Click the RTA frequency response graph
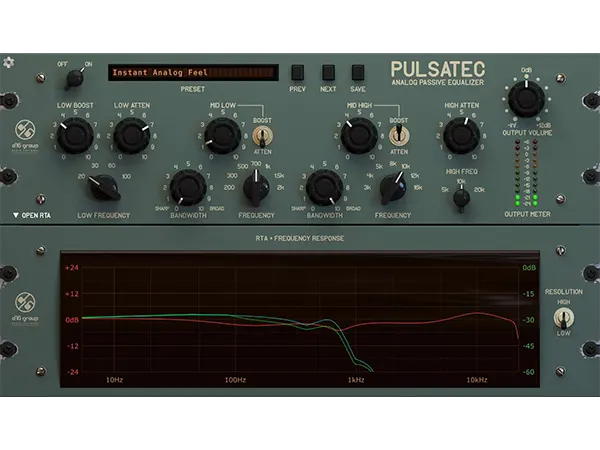The image size is (600, 450). 300,319
